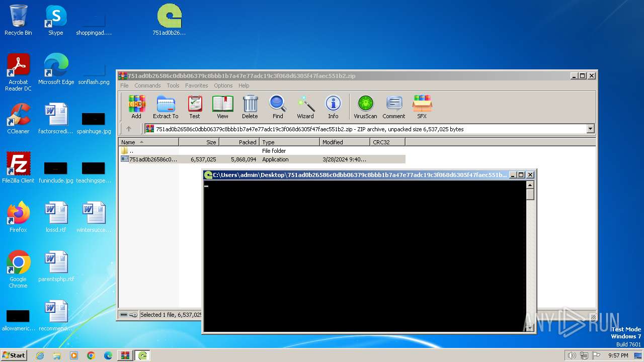This screenshot has height=362, width=644.
Task: Open the View toolbar icon
Action: [x=222, y=107]
